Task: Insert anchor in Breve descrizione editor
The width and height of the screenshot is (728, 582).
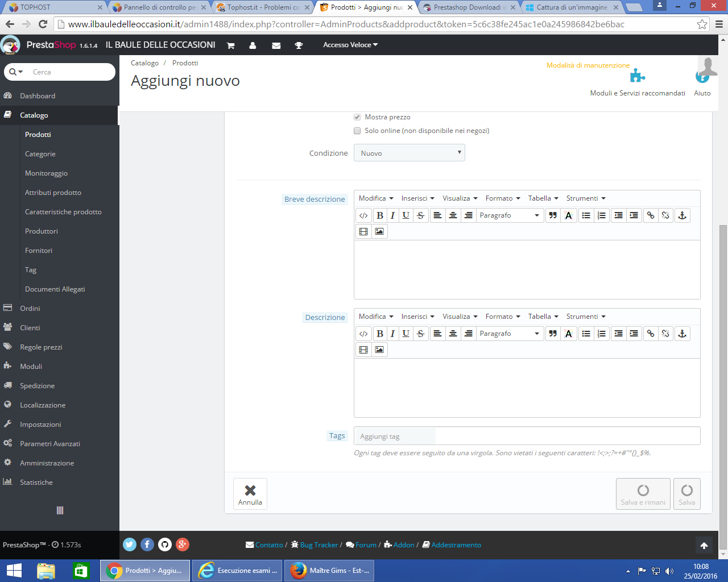Action: (x=682, y=215)
